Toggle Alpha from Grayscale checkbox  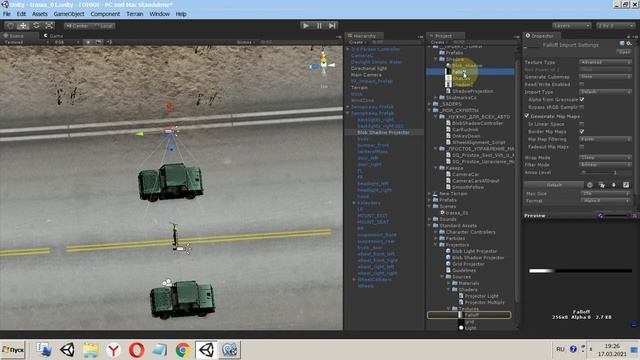[x=582, y=100]
